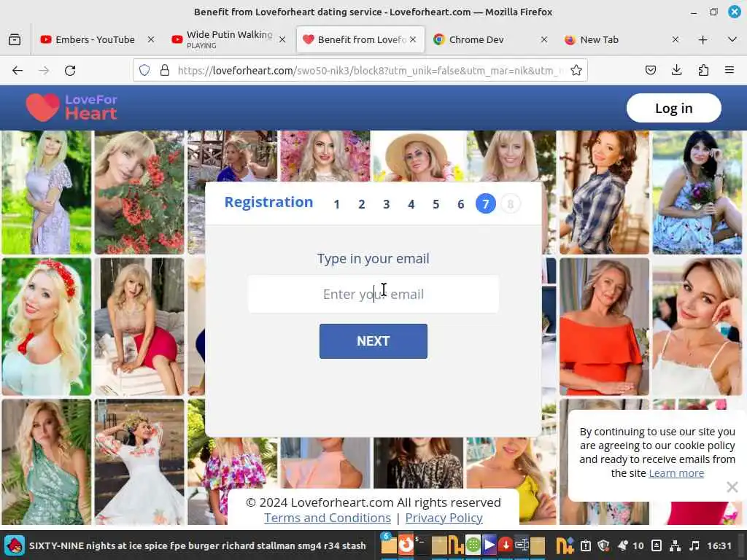Open the notifications bell showing 10
Screen dimensions: 747x560
(630, 545)
